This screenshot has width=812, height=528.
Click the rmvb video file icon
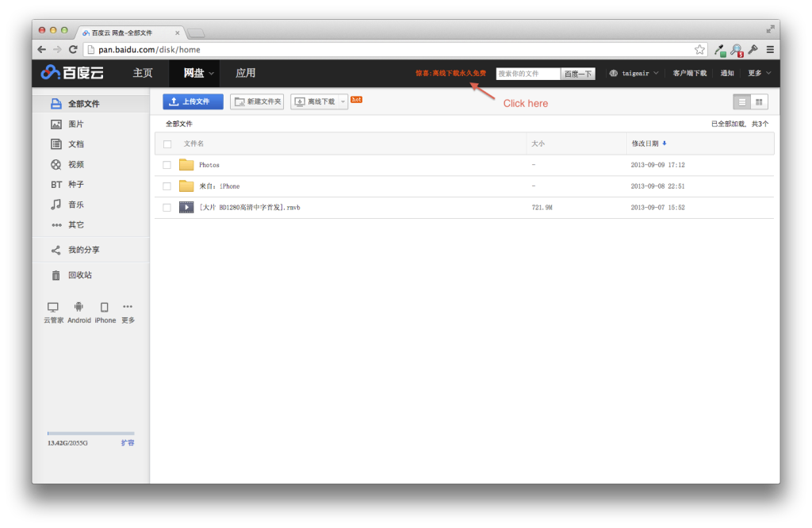coord(186,207)
